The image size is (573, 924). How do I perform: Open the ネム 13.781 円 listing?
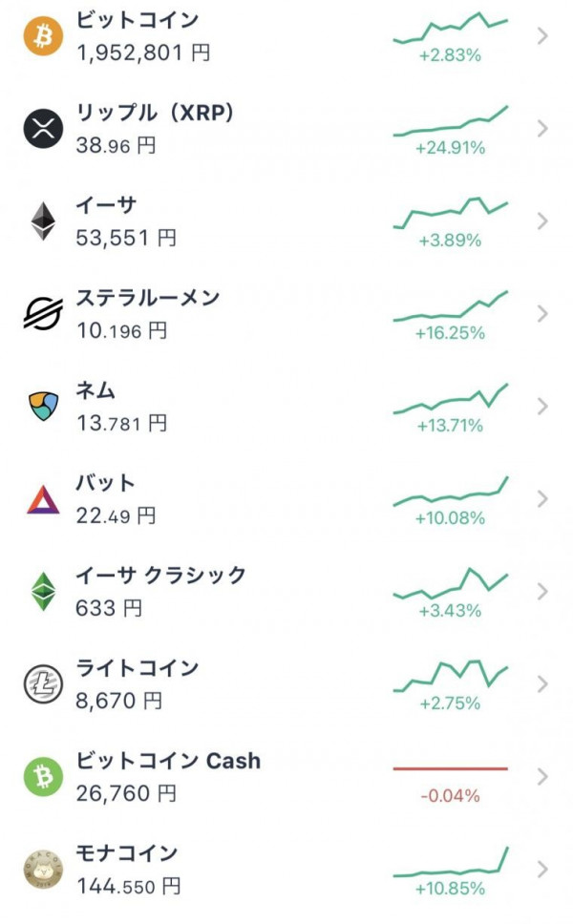(286, 406)
